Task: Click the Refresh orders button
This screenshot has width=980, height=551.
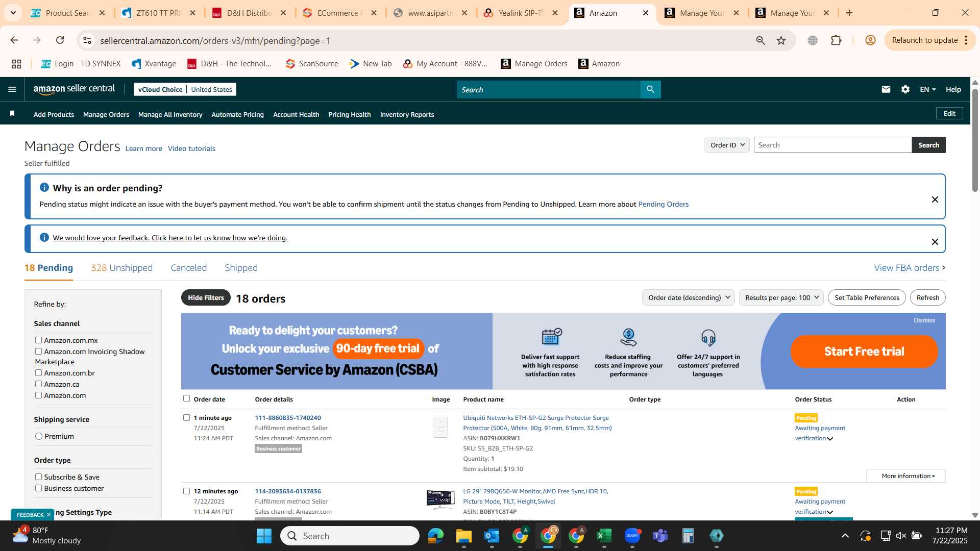Action: pyautogui.click(x=927, y=297)
